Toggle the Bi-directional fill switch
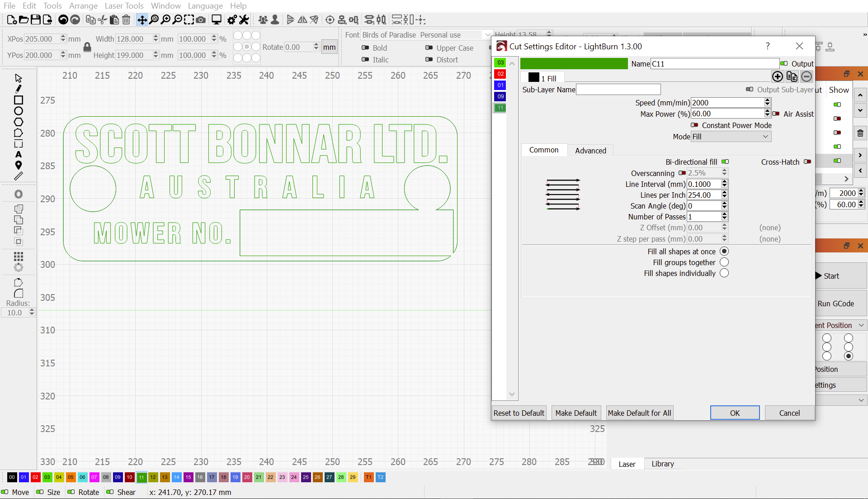 point(725,162)
